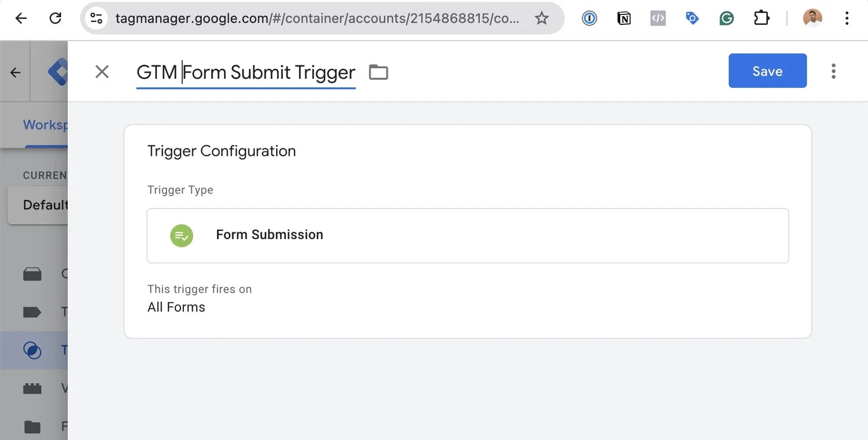Open the three-dot overflow menu beside Save
This screenshot has width=868, height=440.
coord(833,71)
